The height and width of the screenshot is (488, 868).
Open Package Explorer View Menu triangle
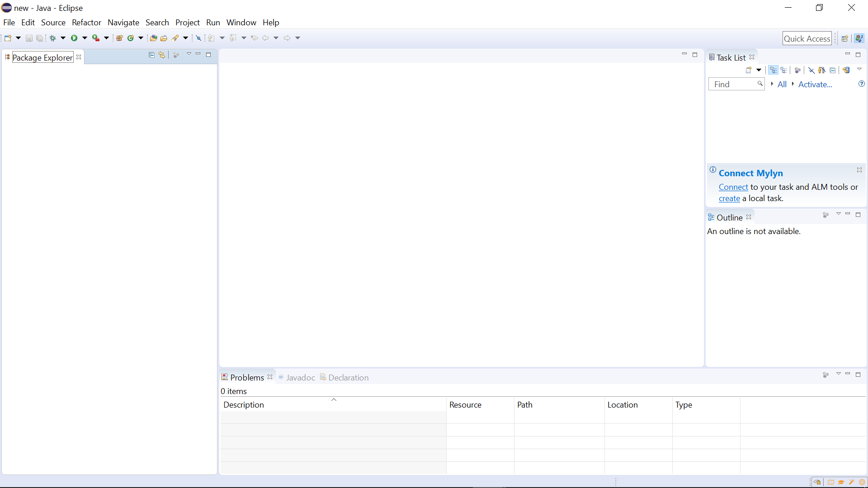click(x=189, y=54)
